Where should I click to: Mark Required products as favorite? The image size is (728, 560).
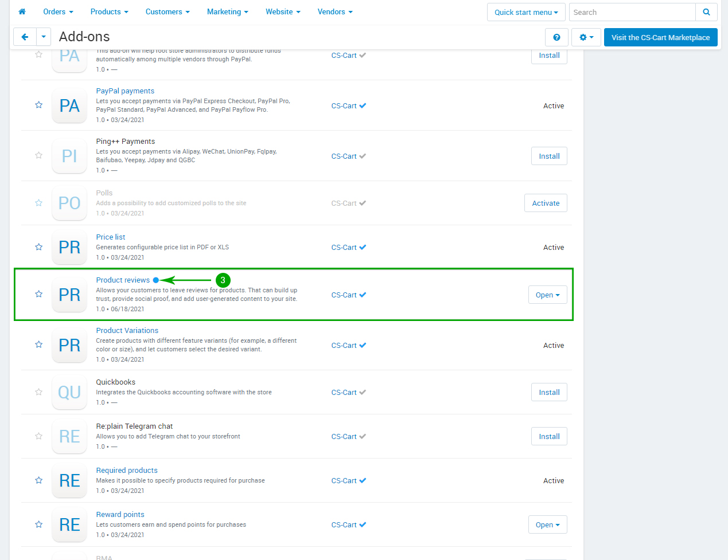39,480
